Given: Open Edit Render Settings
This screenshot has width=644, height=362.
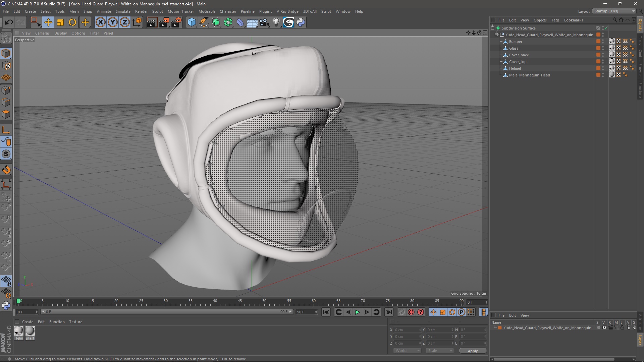Looking at the screenshot, I should point(176,22).
